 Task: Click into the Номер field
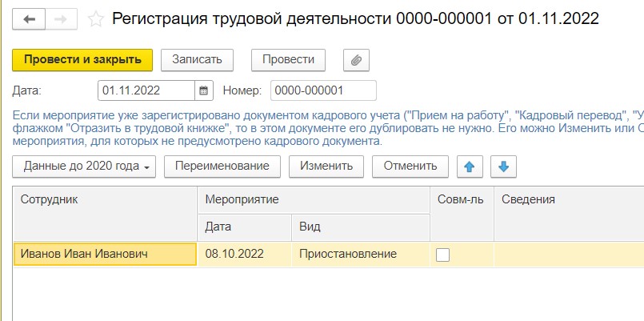point(323,90)
